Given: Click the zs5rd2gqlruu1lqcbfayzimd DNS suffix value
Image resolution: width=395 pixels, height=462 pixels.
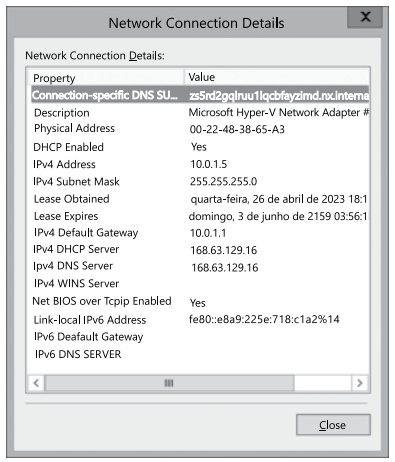Looking at the screenshot, I should tap(279, 96).
